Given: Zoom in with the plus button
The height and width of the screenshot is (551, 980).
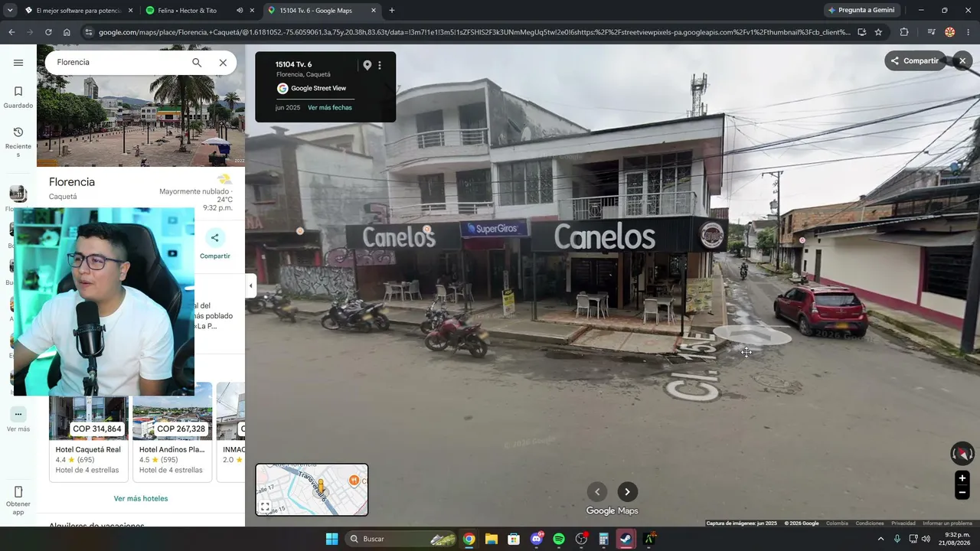Looking at the screenshot, I should click(962, 478).
